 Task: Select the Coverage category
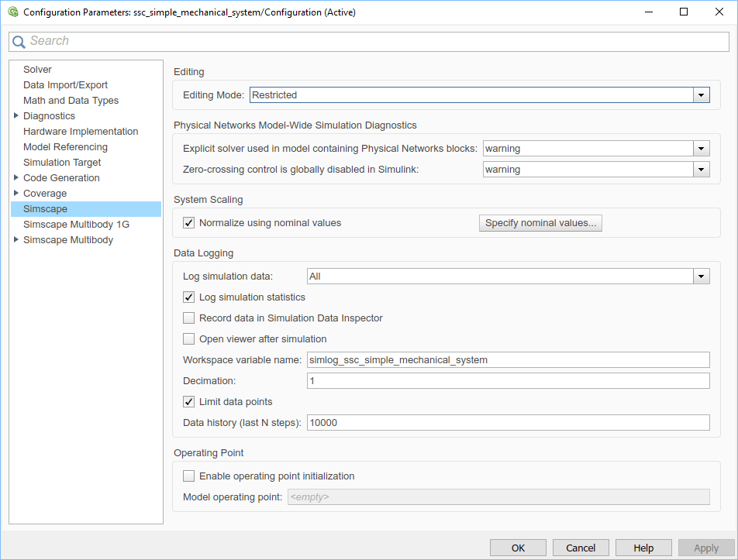click(45, 193)
